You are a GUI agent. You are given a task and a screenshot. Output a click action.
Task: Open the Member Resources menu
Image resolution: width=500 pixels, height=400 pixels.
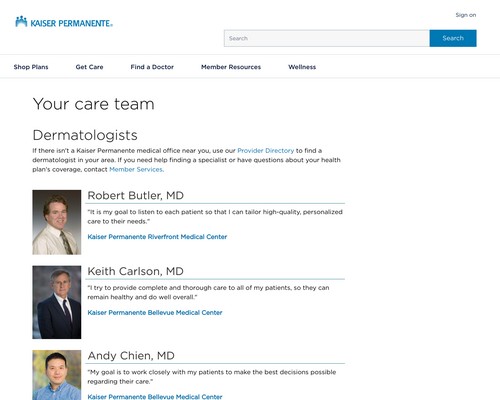[231, 67]
